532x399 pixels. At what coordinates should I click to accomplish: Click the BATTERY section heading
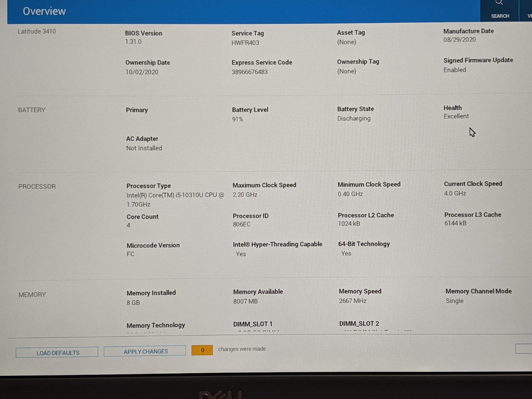click(32, 110)
